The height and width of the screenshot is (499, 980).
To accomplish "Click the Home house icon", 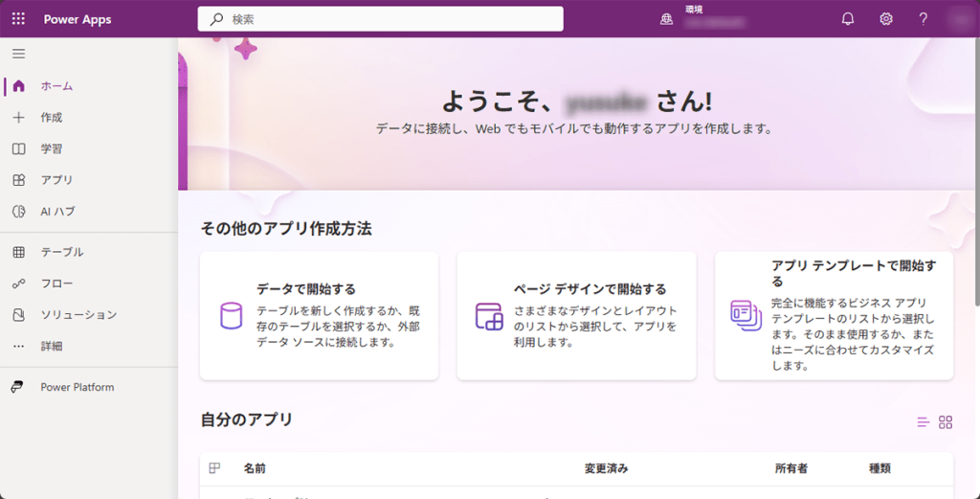I will pos(19,86).
